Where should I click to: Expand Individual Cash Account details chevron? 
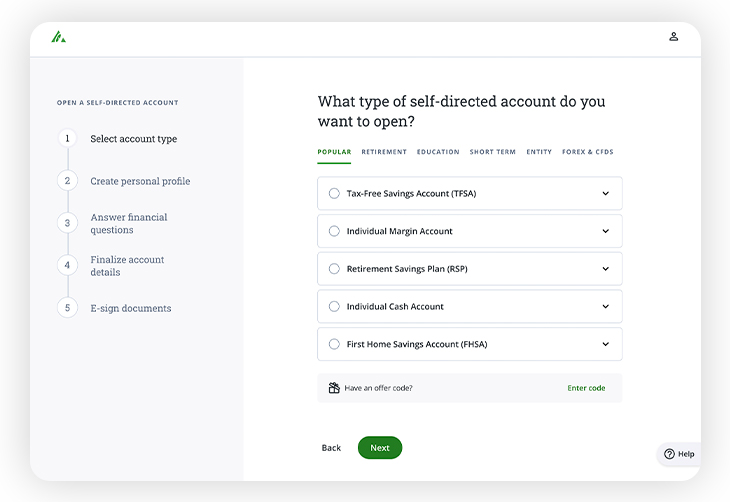point(605,307)
